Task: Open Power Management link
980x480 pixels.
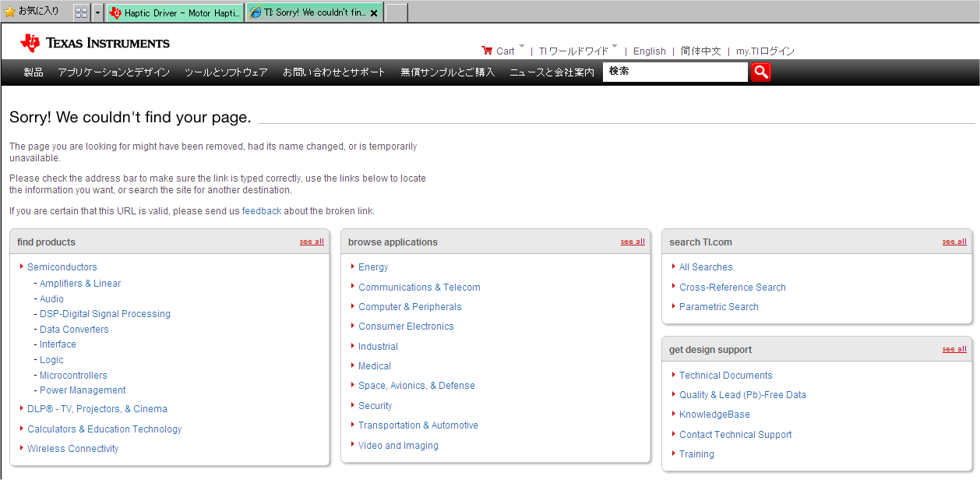Action: (83, 390)
